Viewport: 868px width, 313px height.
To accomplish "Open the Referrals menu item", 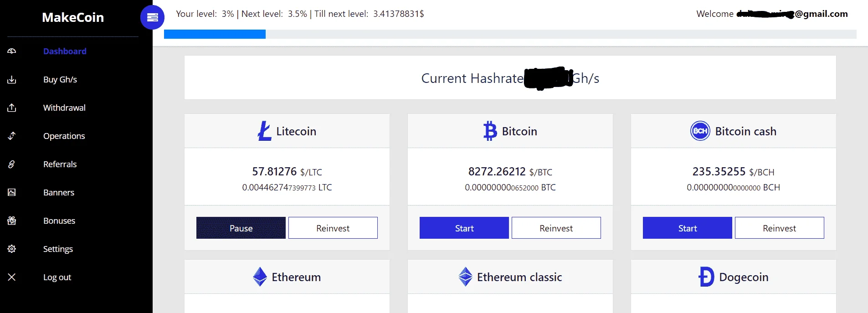I will click(60, 164).
